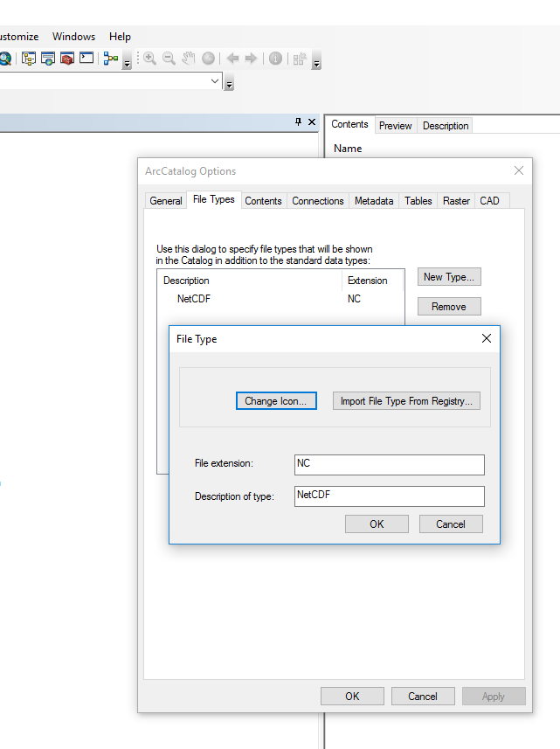Click the Remove button
Screen dimensions: 560x749
coord(449,307)
